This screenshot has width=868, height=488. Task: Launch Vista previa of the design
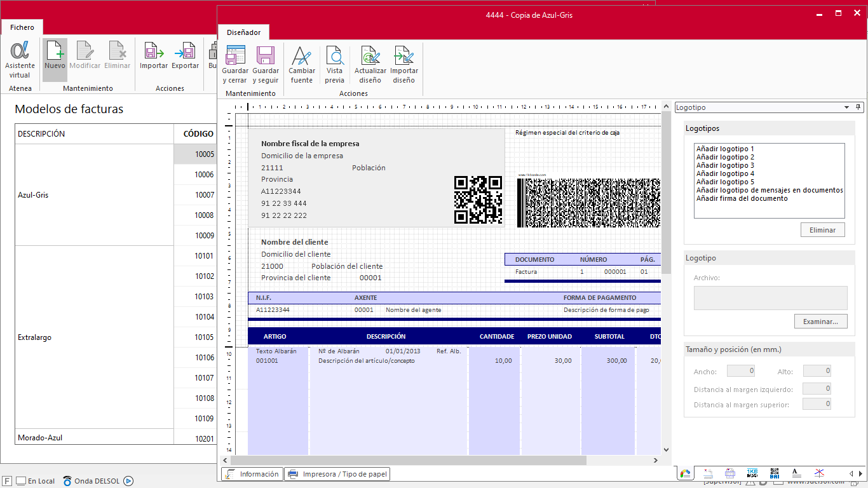tap(334, 57)
